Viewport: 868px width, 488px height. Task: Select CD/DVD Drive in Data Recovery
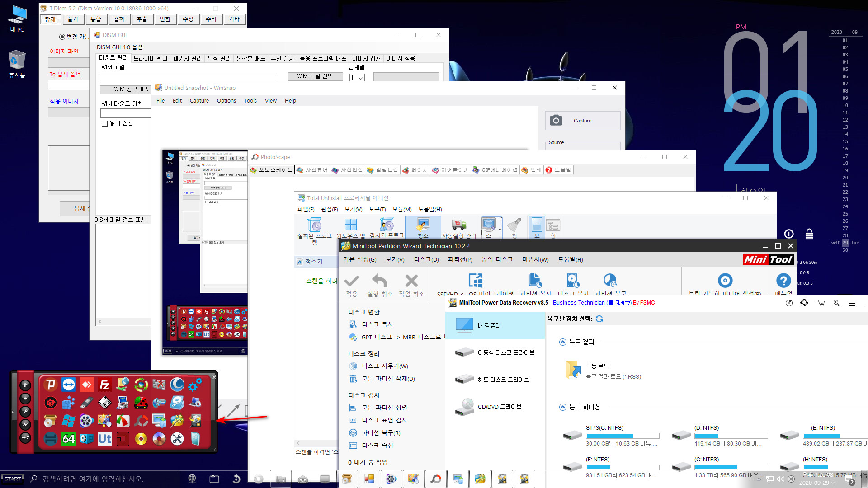coord(495,407)
